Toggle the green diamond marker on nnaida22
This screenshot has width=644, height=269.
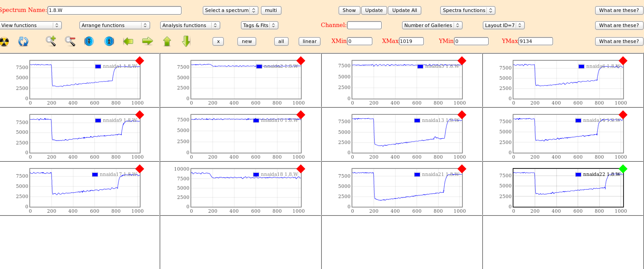623,169
